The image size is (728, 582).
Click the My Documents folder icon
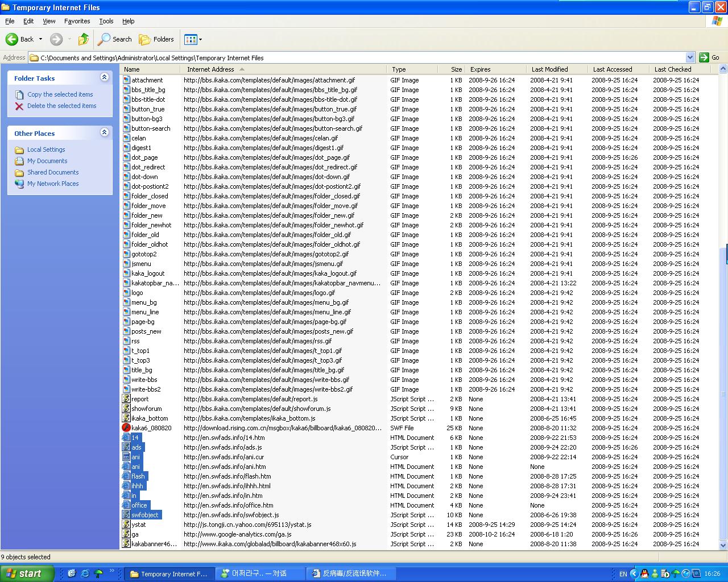tap(19, 161)
